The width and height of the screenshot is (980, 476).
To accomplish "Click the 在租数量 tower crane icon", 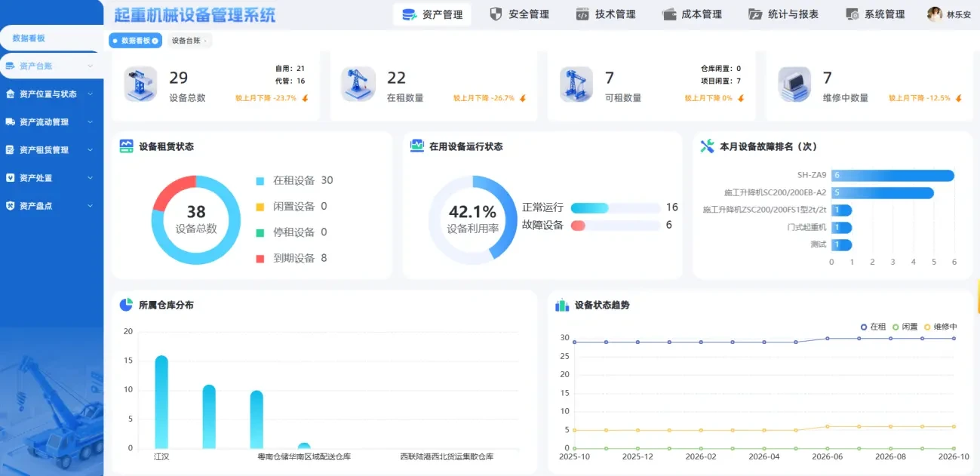I will point(358,84).
